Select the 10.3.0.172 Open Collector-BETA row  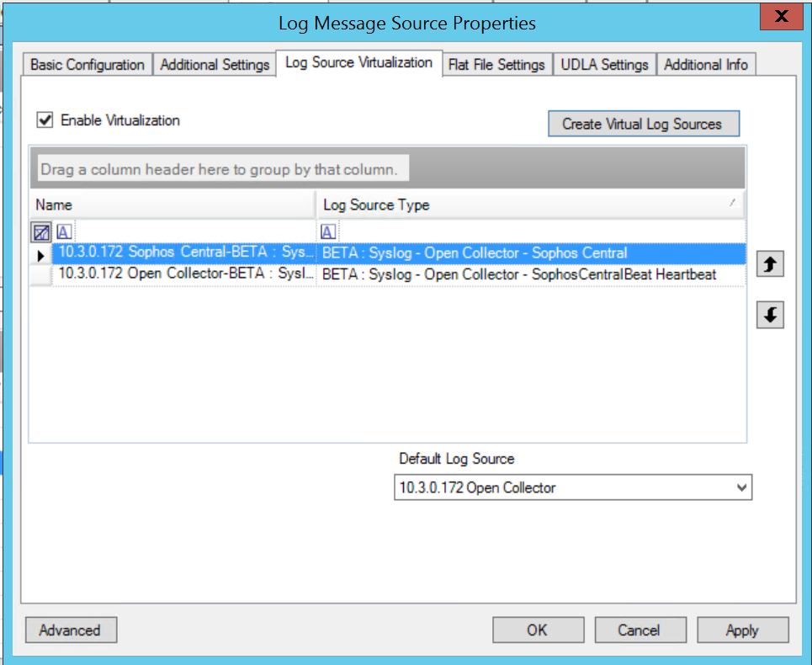(x=185, y=274)
